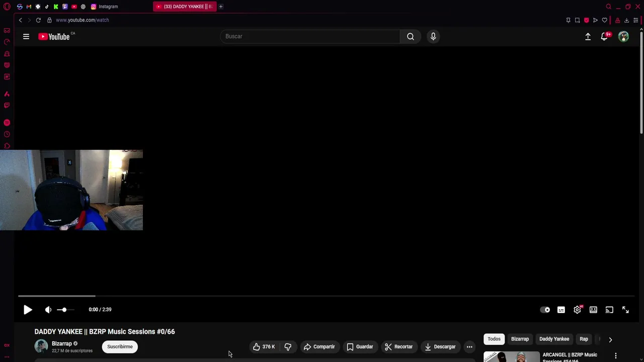Take a snapshot with the toolbar icon
The height and width of the screenshot is (362, 644).
[578, 20]
